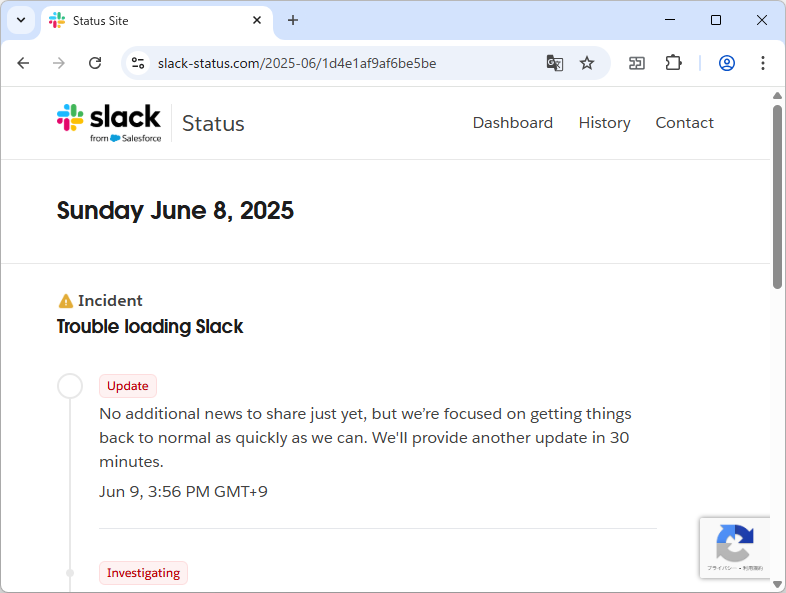Close the Status Site tab
The image size is (786, 593).
257,20
